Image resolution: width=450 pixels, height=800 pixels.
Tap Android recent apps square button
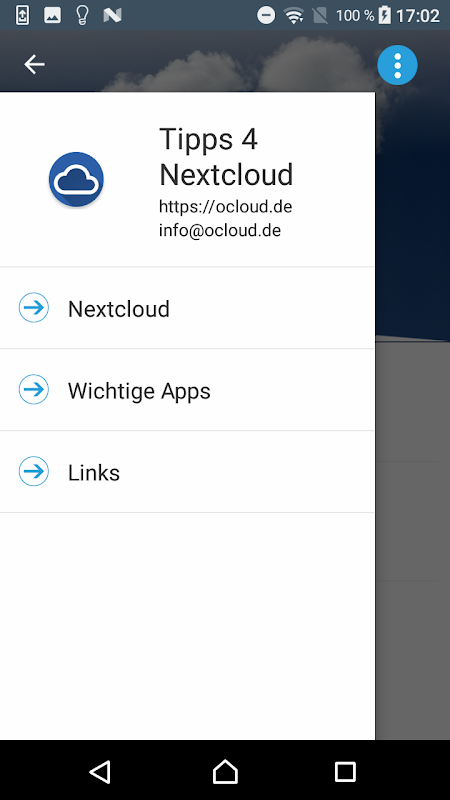pyautogui.click(x=345, y=771)
